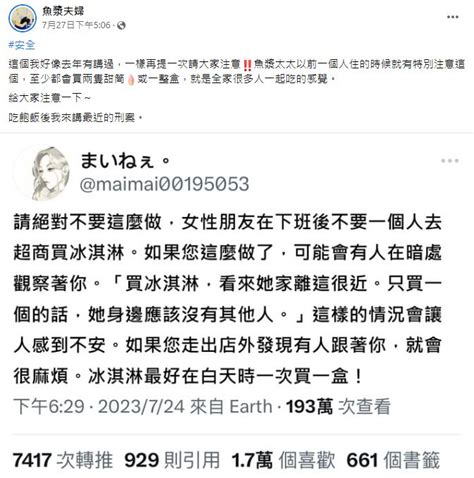Open the 魚漿夫婦 page name link

[x=63, y=11]
